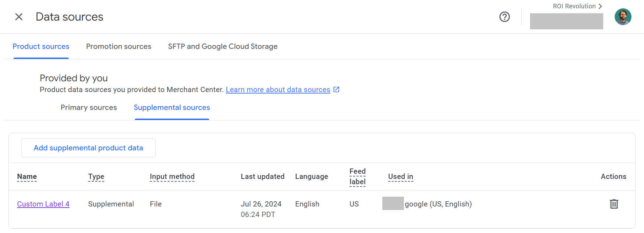Open the Promotion sources tab
The width and height of the screenshot is (644, 233).
point(118,46)
